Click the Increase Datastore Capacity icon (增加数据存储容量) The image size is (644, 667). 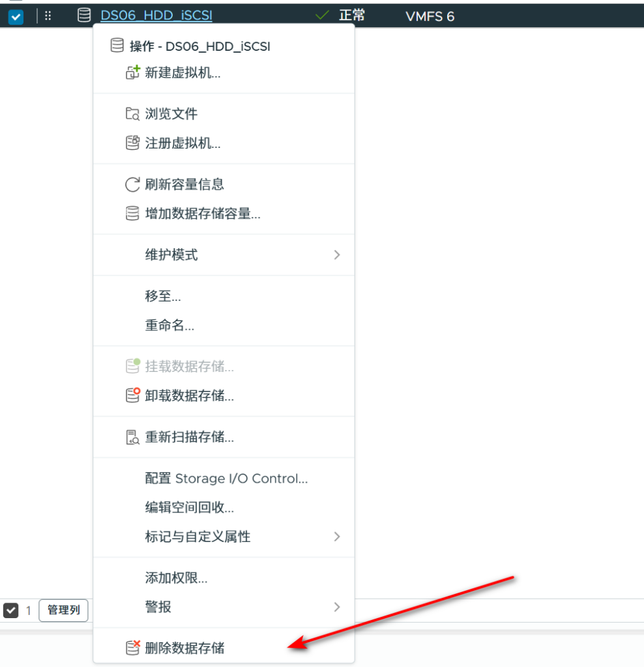coord(132,213)
